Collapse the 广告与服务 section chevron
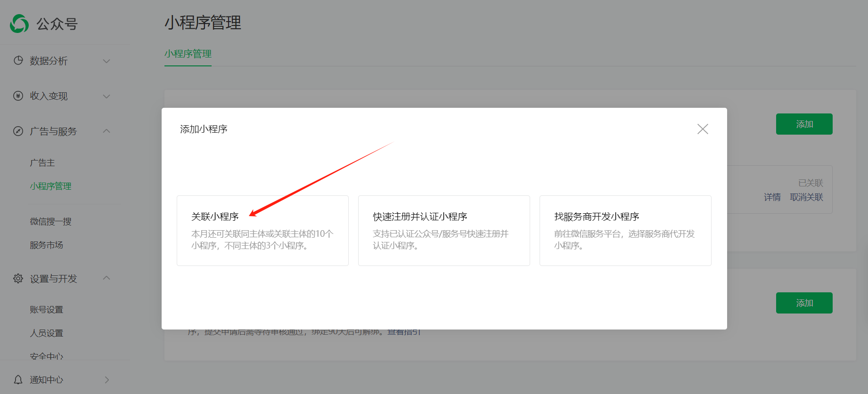 106,131
